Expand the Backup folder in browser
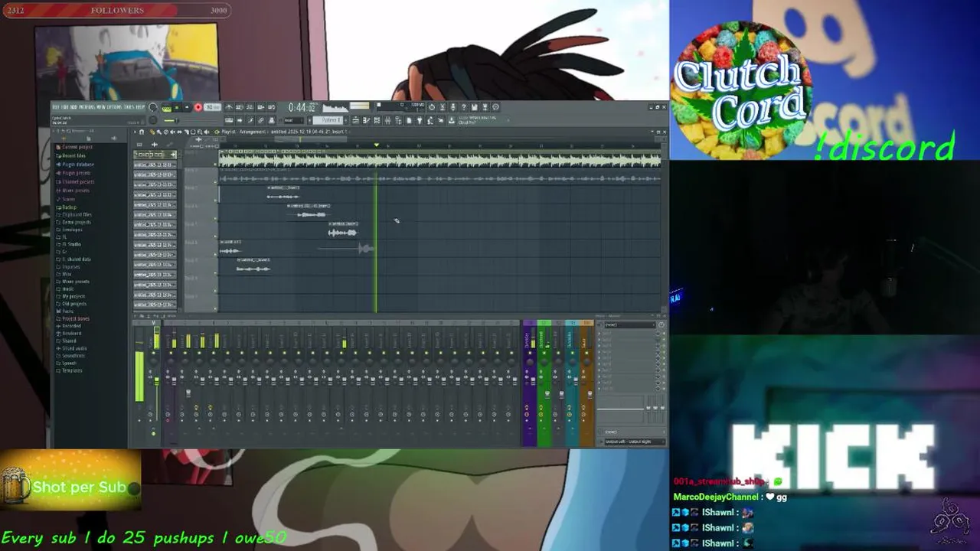 [67, 207]
